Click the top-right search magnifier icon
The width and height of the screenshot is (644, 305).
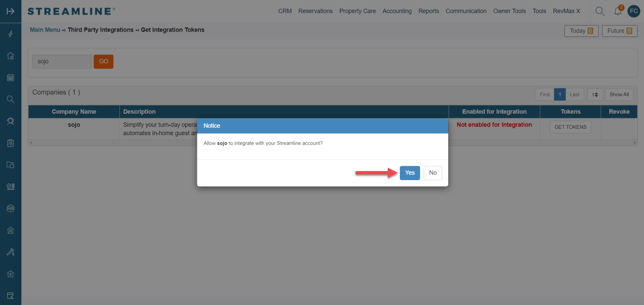tap(600, 11)
